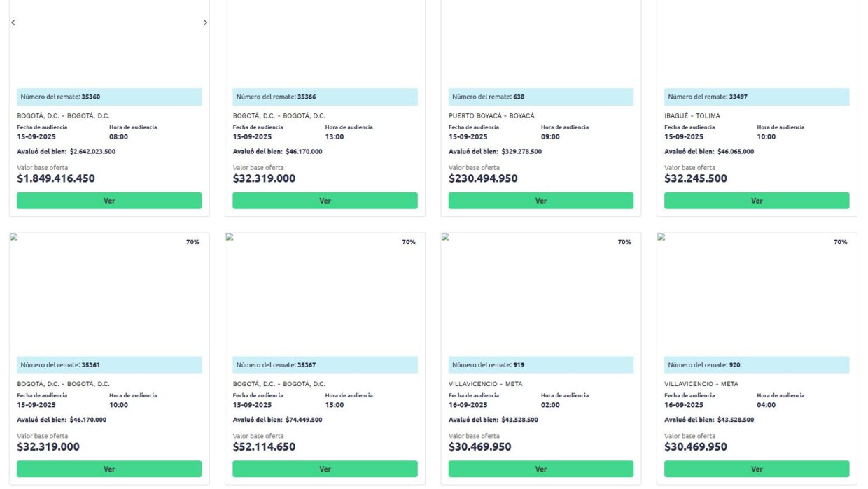Click Ver for Villavicencio remate 920
This screenshot has width=868, height=489.
click(x=757, y=469)
